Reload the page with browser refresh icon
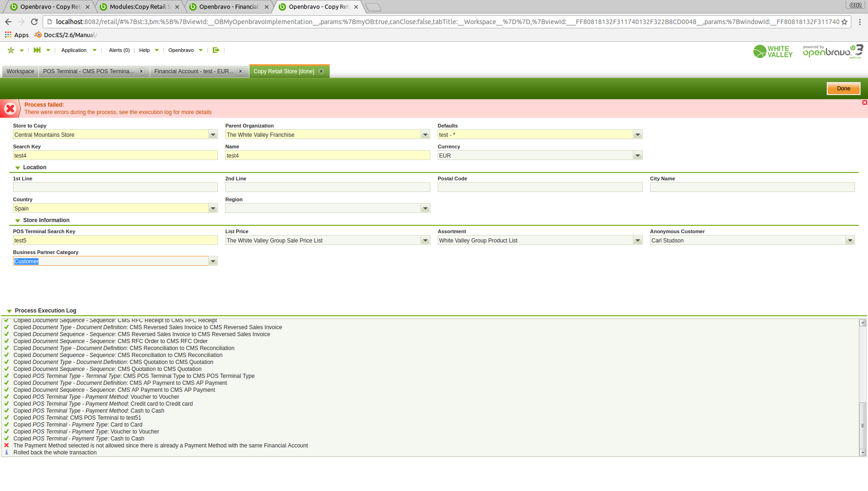This screenshot has height=491, width=868. 34,22
